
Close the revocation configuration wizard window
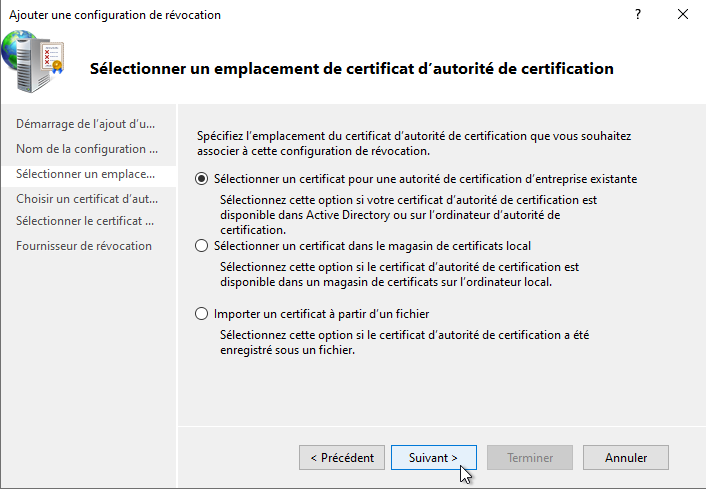682,15
